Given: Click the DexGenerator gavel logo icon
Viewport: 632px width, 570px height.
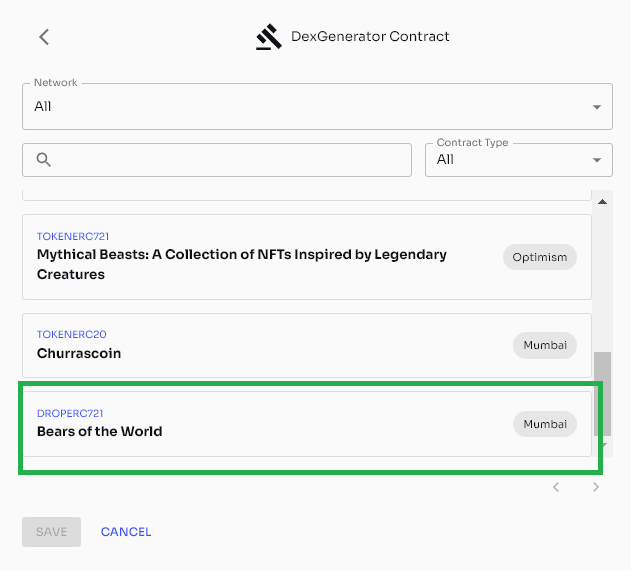Looking at the screenshot, I should [x=268, y=37].
